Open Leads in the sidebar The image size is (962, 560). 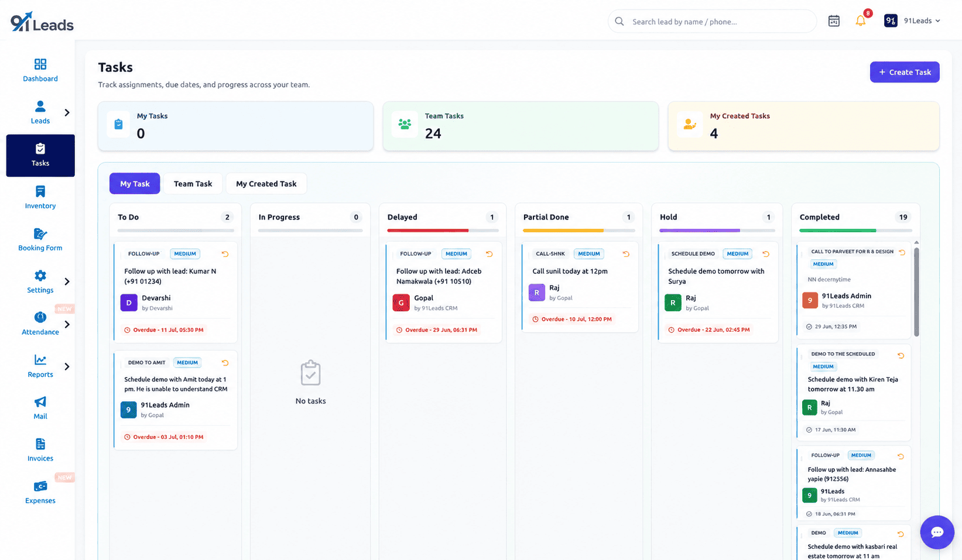click(40, 112)
